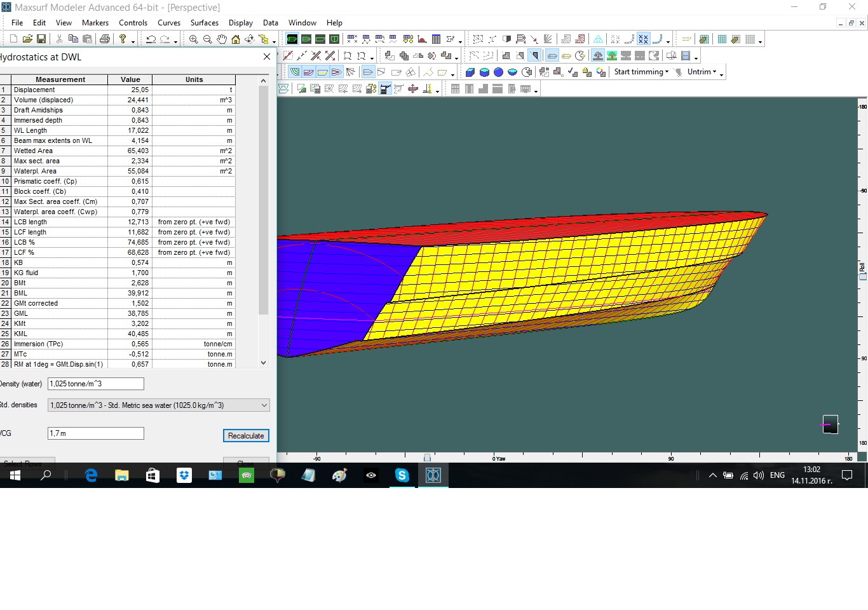Click the Density (water) input field
This screenshot has height=610, width=868.
96,384
